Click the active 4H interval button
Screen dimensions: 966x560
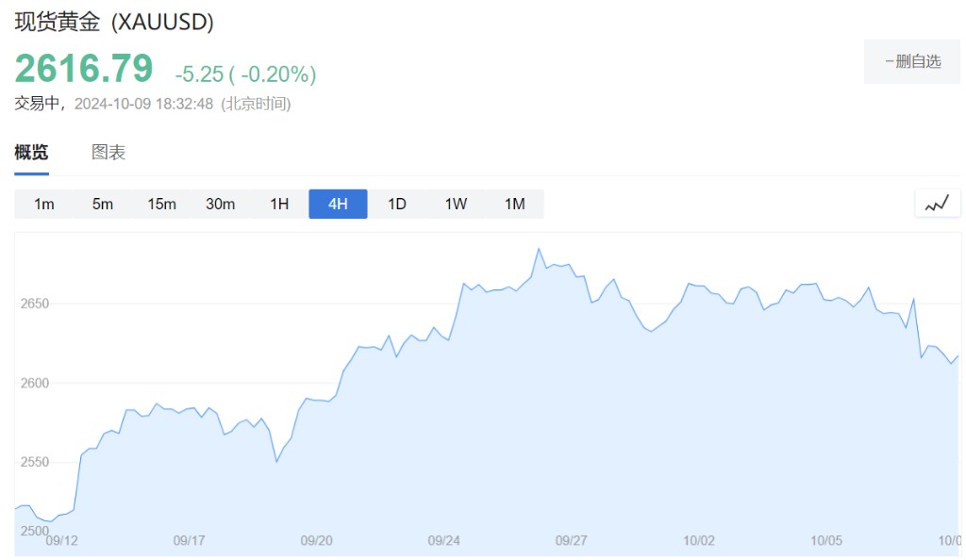tap(338, 204)
